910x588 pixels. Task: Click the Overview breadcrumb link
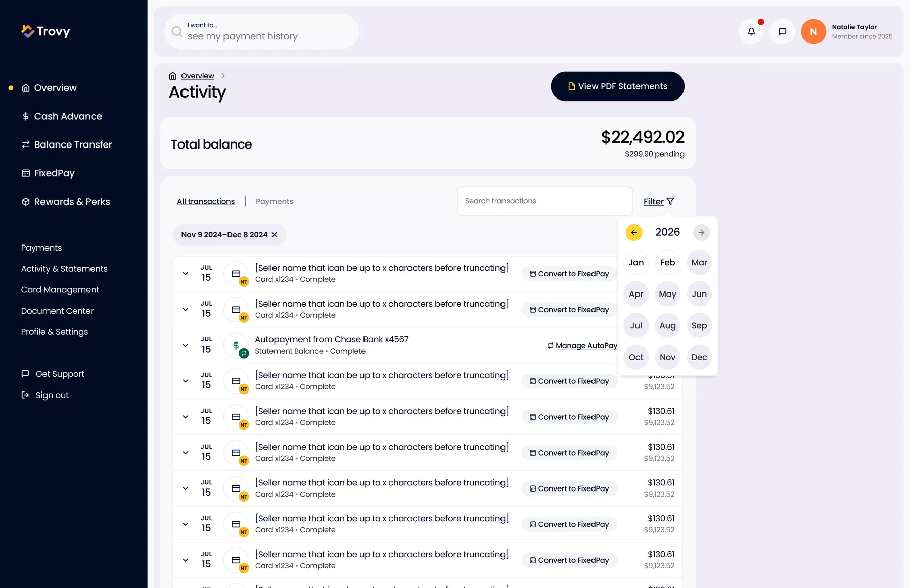tap(198, 76)
